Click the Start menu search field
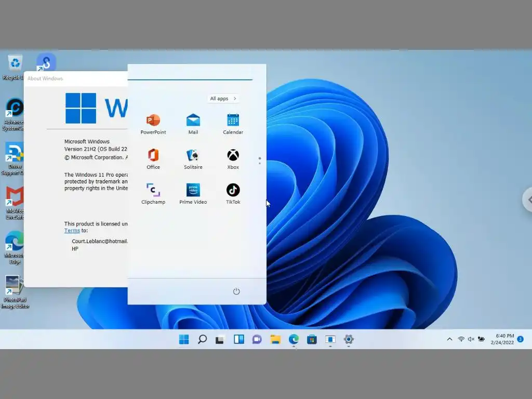 (190, 74)
